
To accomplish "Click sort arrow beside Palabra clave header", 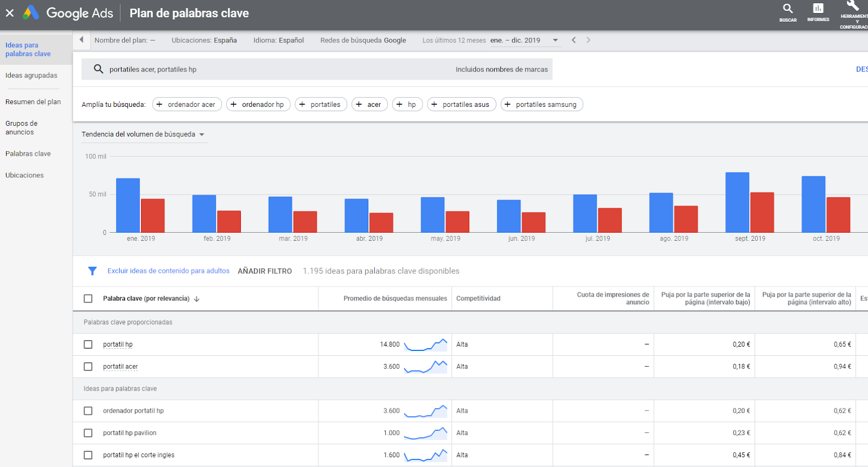I will click(x=197, y=299).
